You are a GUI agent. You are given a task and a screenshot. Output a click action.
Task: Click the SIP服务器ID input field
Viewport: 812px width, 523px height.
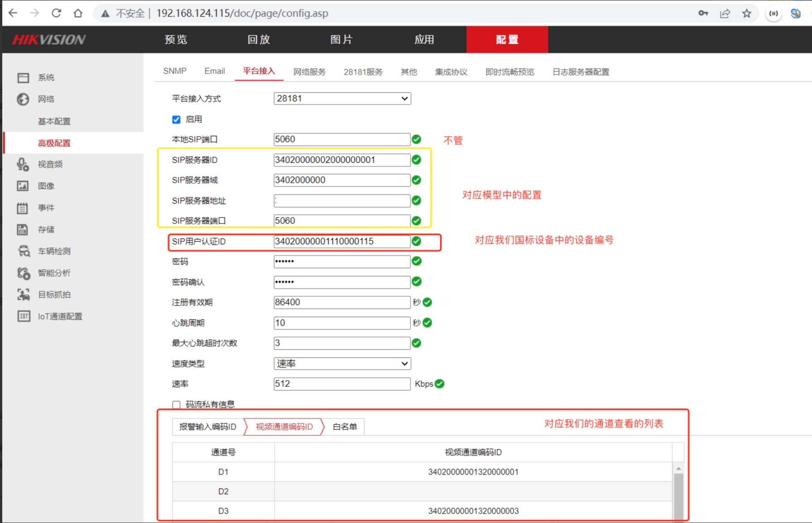[342, 160]
